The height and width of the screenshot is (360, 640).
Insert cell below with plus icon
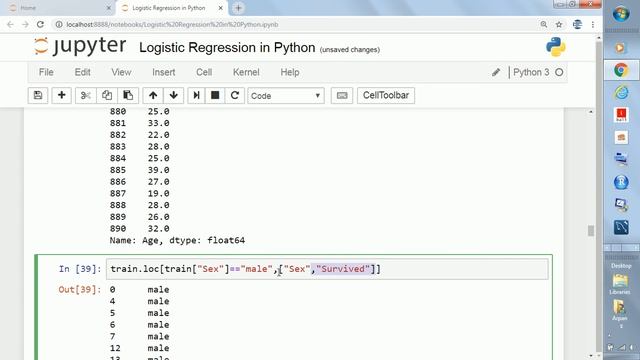click(62, 96)
